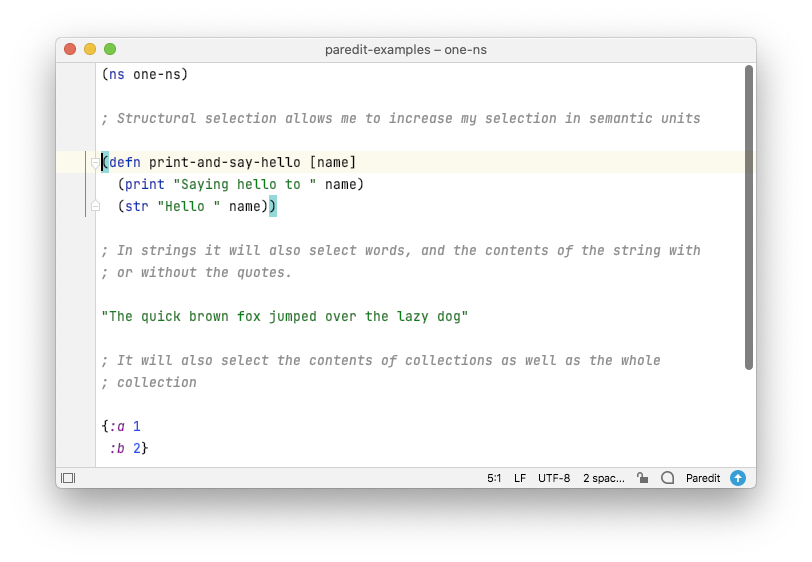Image resolution: width=812 pixels, height=562 pixels.
Task: Open the 2 spaces indent settings
Action: pyautogui.click(x=604, y=478)
